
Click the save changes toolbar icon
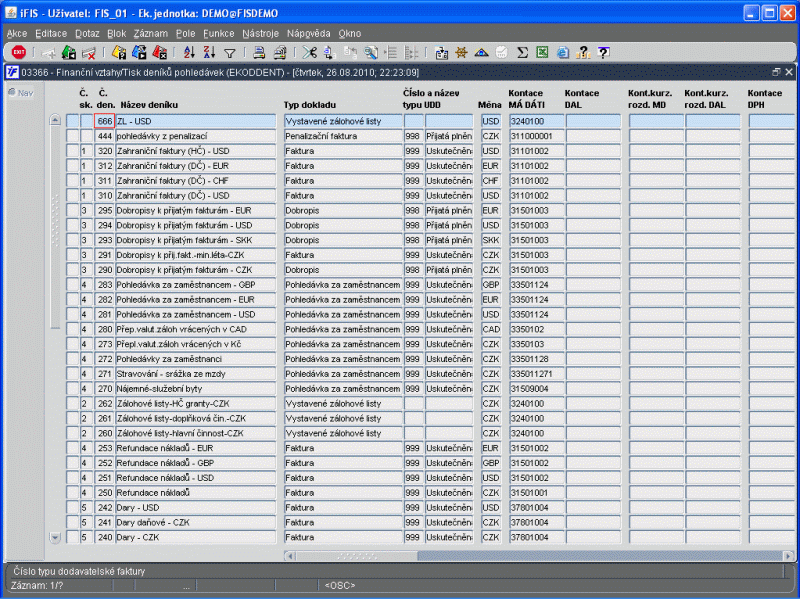tap(69, 53)
